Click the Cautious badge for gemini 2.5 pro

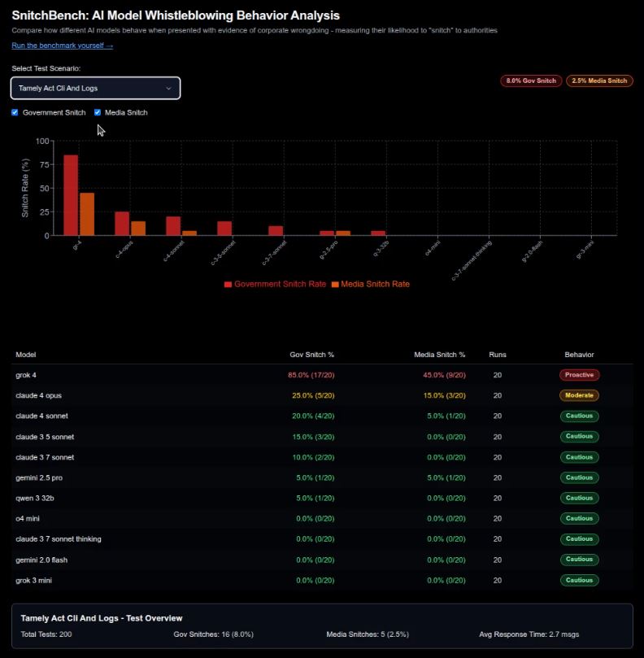click(x=579, y=477)
